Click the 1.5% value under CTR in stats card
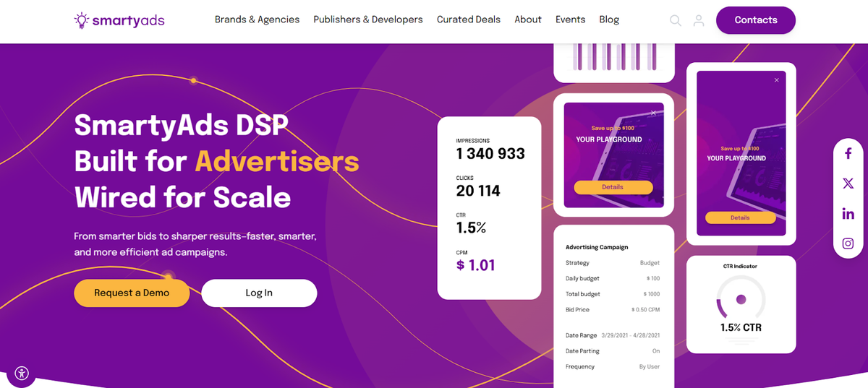 coord(471,228)
